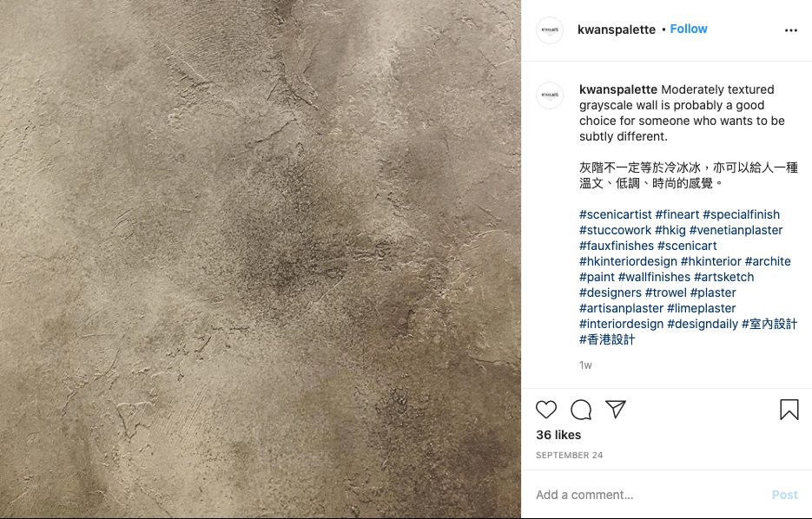Screen dimensions: 812x519
Task: Open kwanspalette profile from header username
Action: [x=617, y=30]
